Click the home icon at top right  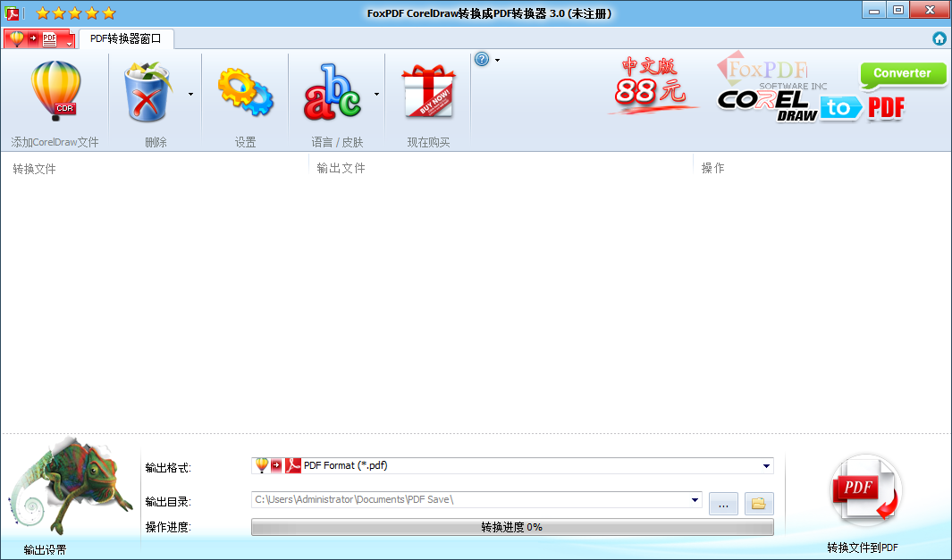click(x=939, y=38)
